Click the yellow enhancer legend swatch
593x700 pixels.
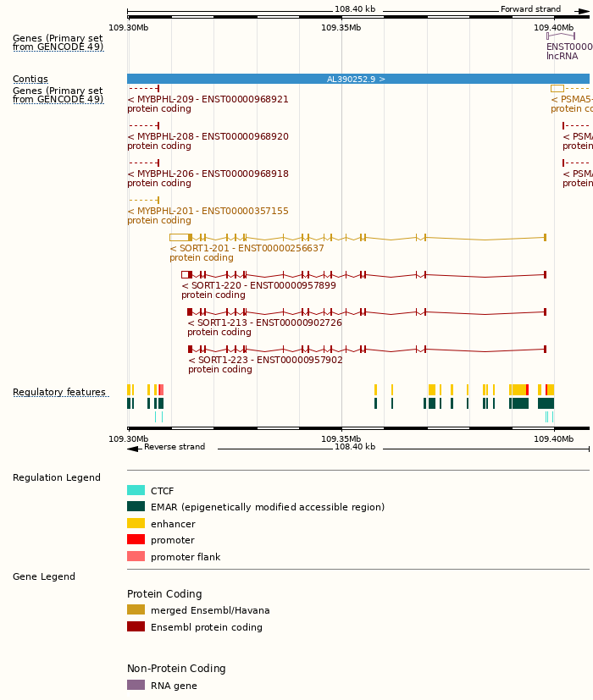136,524
